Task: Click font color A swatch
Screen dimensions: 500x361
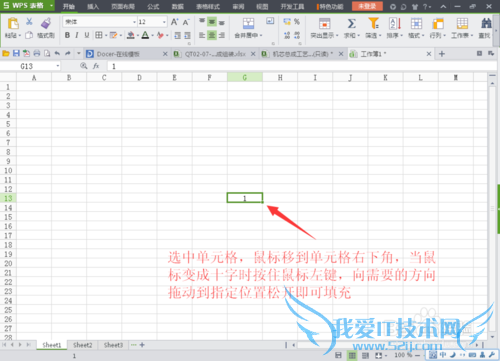Action: 145,35
